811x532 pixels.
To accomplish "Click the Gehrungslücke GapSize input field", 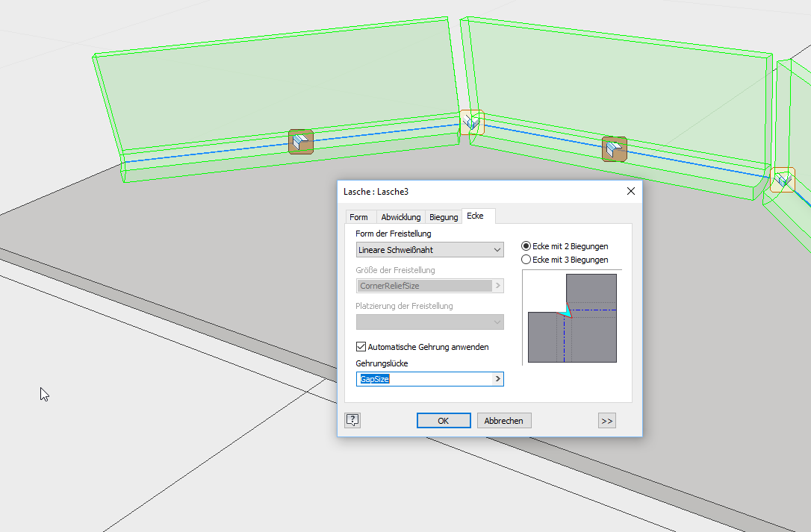I will click(x=423, y=379).
